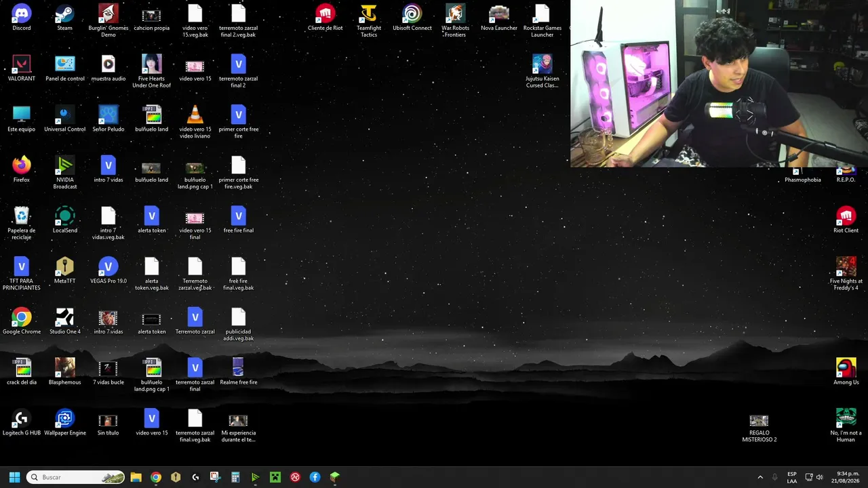Open Mi experiencia durante el te... video
Viewport: 868px width, 488px height.
point(238,426)
